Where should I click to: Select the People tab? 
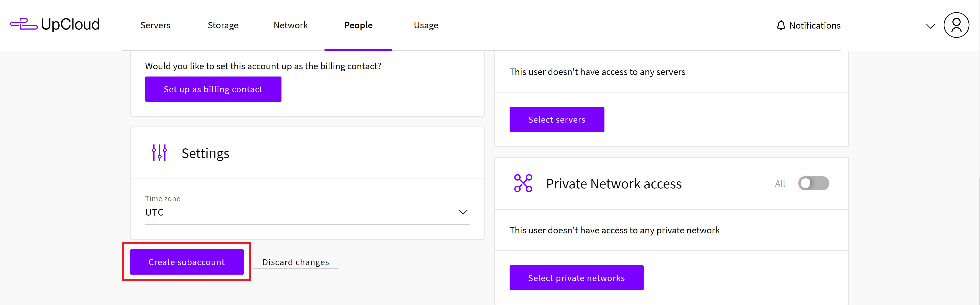[358, 25]
